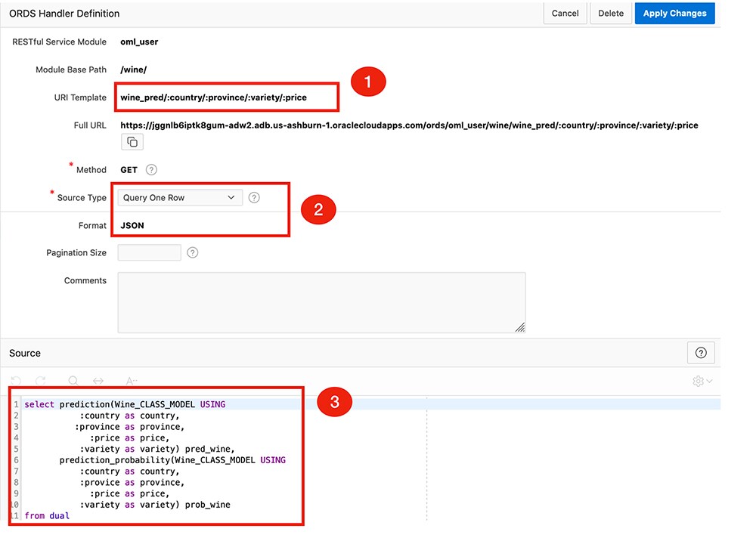Select Query One Row from the combo box
756x544 pixels.
pos(179,197)
